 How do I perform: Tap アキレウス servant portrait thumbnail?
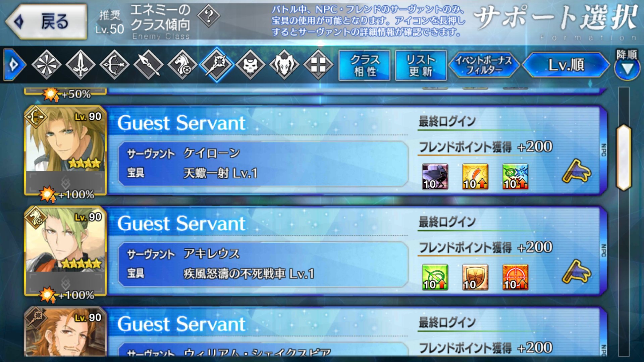pyautogui.click(x=65, y=251)
